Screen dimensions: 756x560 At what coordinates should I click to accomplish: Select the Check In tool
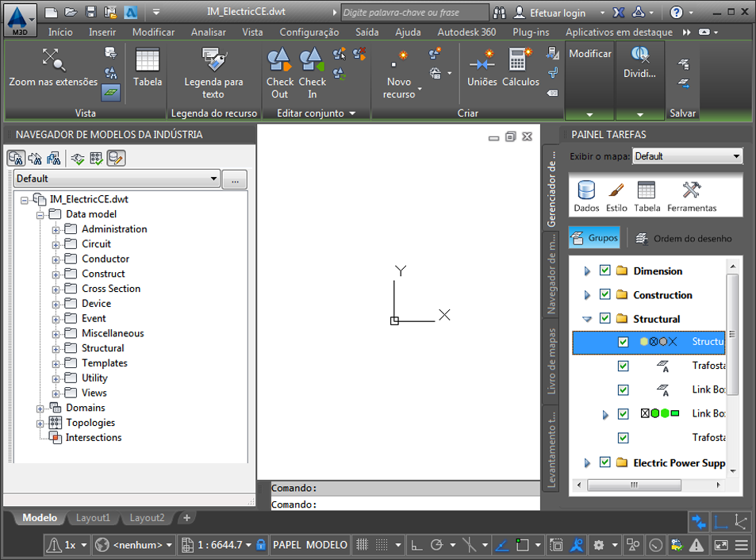(312, 73)
